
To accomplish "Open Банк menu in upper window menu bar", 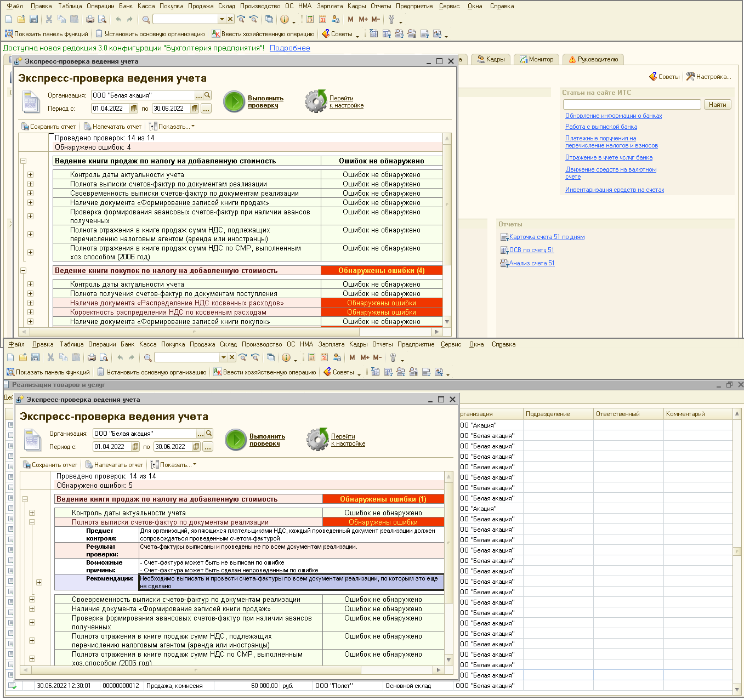I will [x=126, y=6].
